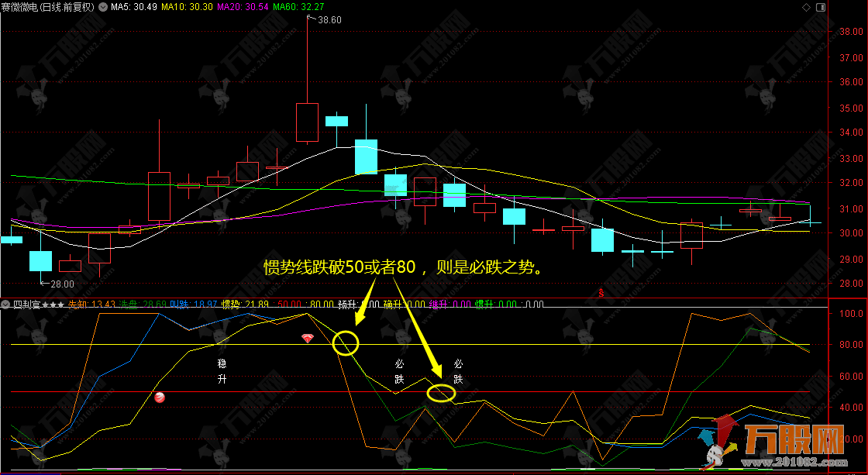This screenshot has height=475, width=868.
Task: Click the red gem signal marker near 80 line
Action: (x=307, y=338)
